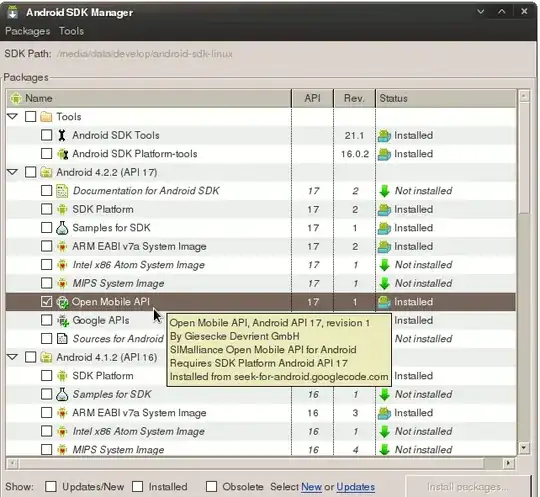The height and width of the screenshot is (497, 540).
Task: Enable the Installed filter checkbox
Action: (137, 487)
